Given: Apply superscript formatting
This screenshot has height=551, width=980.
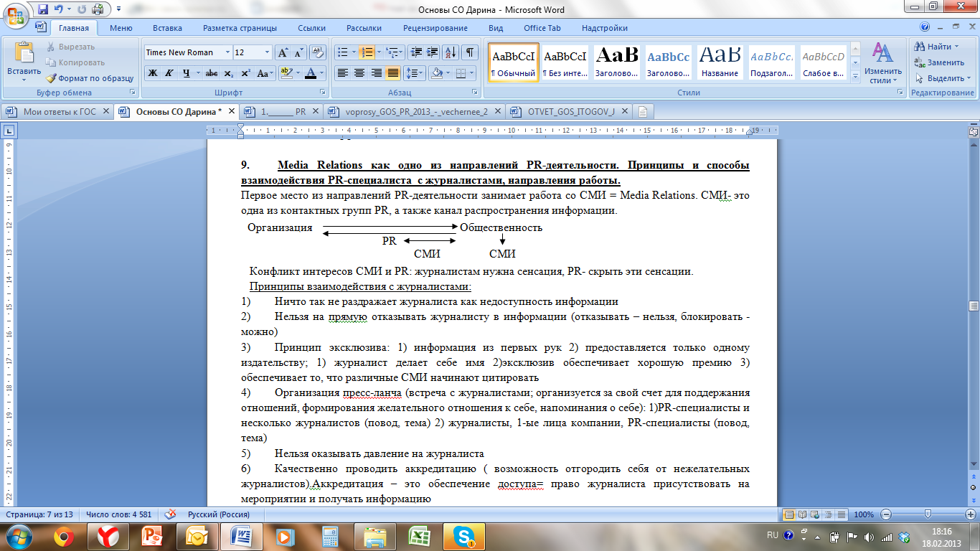Looking at the screenshot, I should [246, 73].
